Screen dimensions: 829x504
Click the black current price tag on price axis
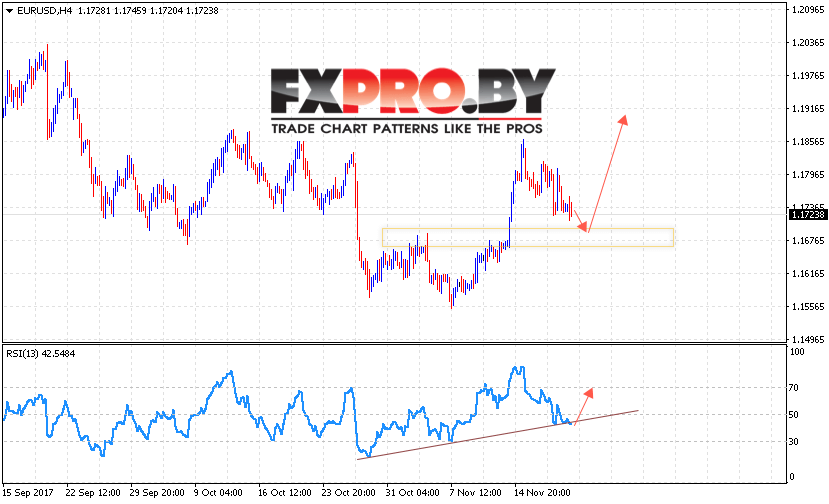click(x=808, y=214)
